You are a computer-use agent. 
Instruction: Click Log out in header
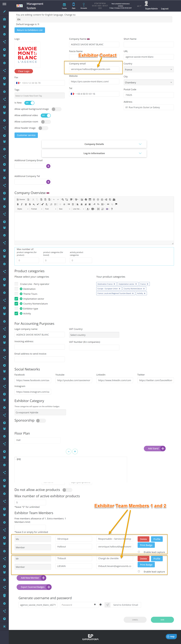tap(165, 9)
